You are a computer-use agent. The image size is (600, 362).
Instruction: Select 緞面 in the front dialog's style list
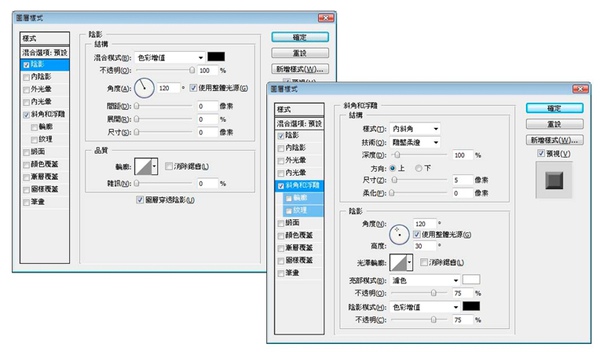[x=292, y=222]
